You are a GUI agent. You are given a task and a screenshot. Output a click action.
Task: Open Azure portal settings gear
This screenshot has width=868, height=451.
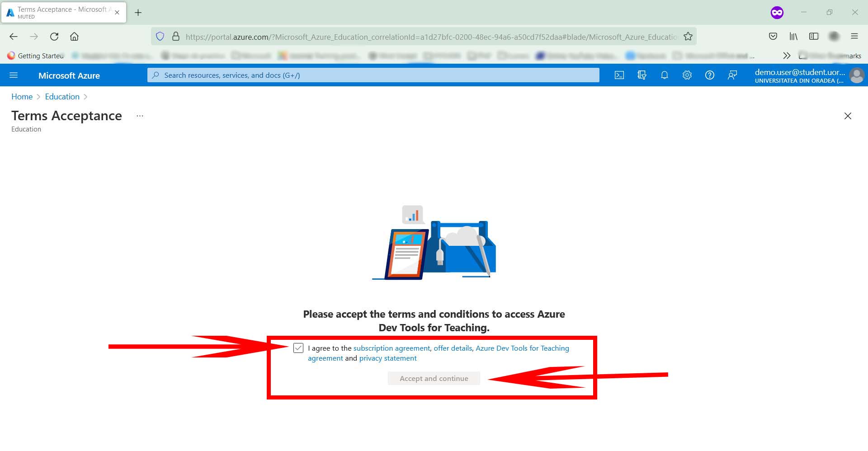(687, 75)
